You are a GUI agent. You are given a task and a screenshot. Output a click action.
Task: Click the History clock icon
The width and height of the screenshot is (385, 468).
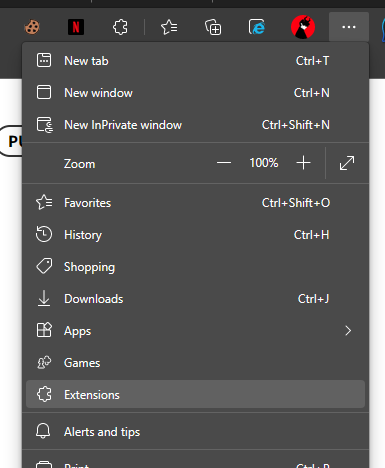(x=44, y=234)
